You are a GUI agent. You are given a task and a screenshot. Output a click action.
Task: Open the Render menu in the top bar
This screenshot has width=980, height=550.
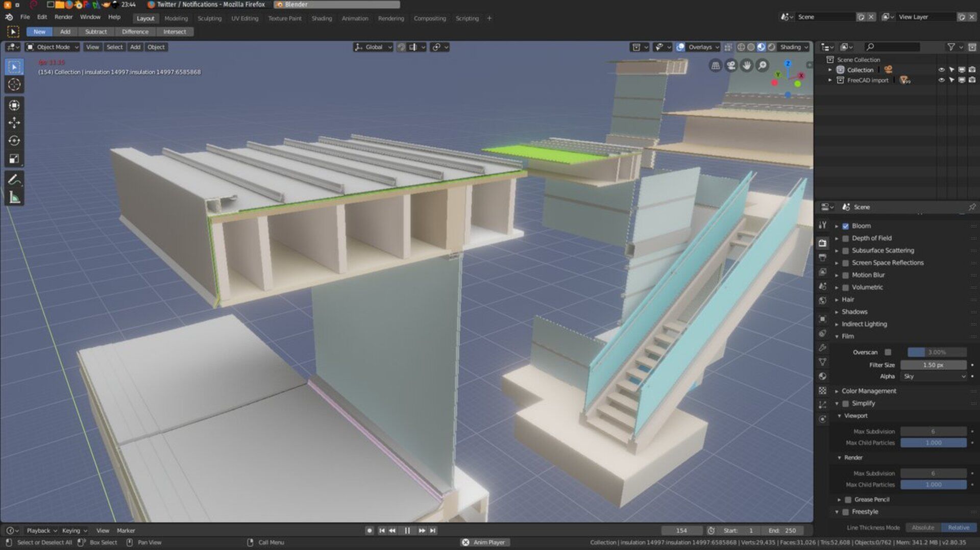point(63,16)
